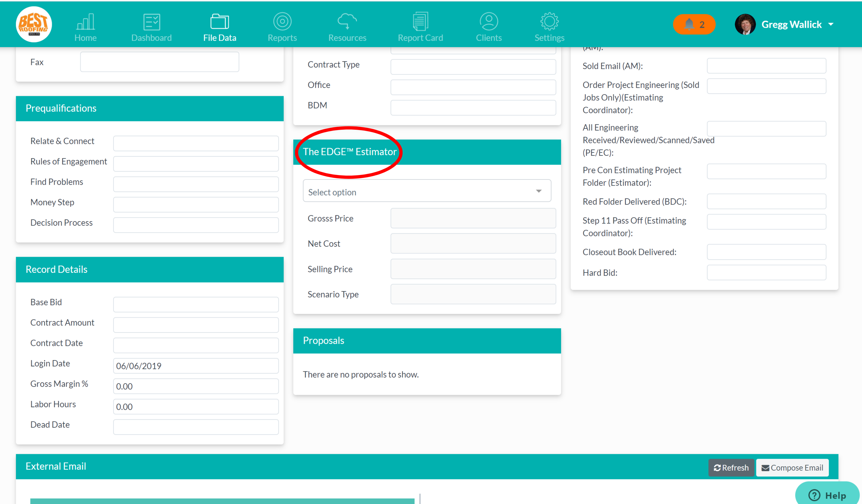Go to the File Data menu label
862x504 pixels.
click(x=219, y=38)
